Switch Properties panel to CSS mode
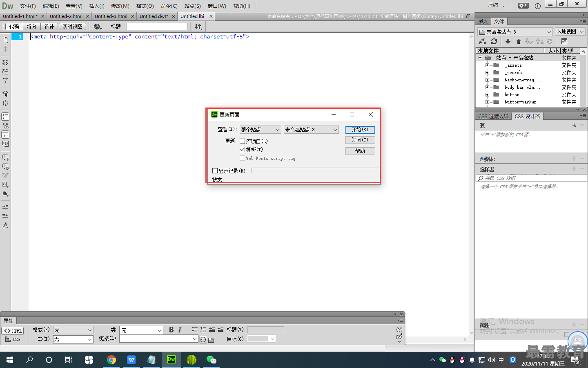Viewport: 588px width, 368px height. pyautogui.click(x=13, y=339)
